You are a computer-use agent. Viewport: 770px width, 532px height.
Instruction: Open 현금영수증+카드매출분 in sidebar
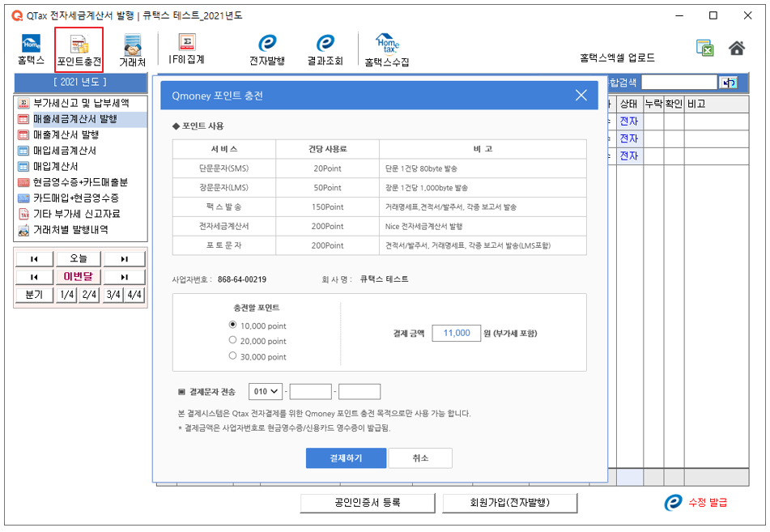80,182
